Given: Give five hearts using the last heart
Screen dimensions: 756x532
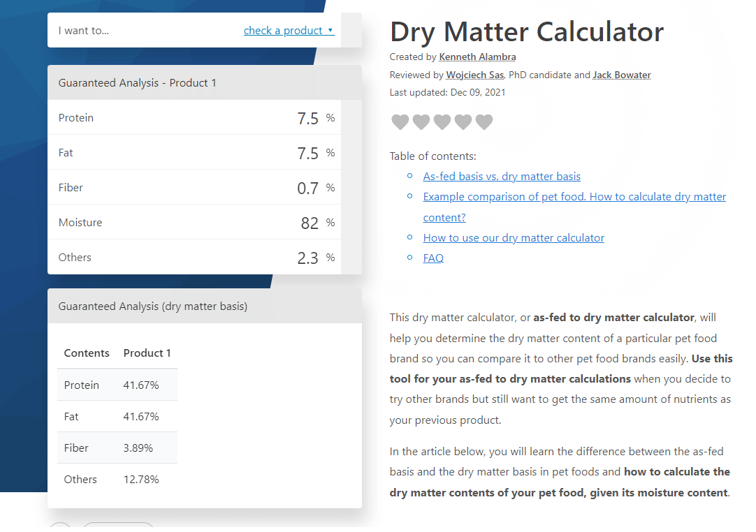Looking at the screenshot, I should click(x=484, y=122).
